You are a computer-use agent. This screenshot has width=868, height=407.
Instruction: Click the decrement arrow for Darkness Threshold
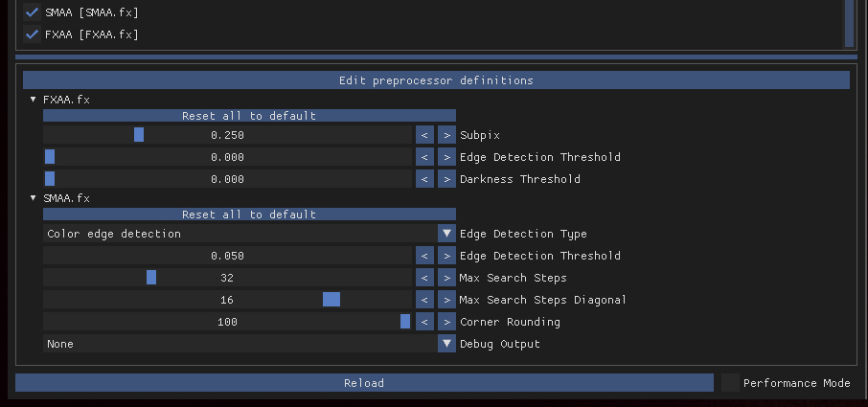coord(424,179)
